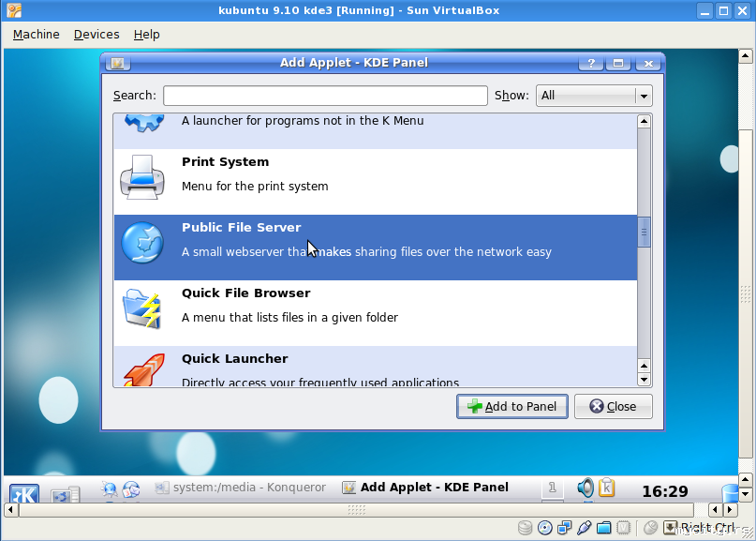The image size is (756, 541).
Task: Select the Quick Launcher title
Action: (235, 358)
